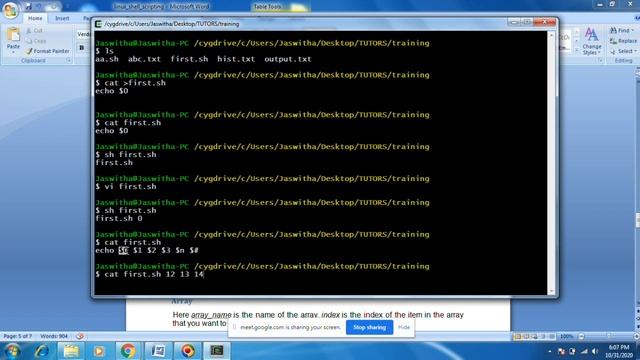Click the font name box in Word
This screenshot has height=360, width=640.
tap(84, 34)
